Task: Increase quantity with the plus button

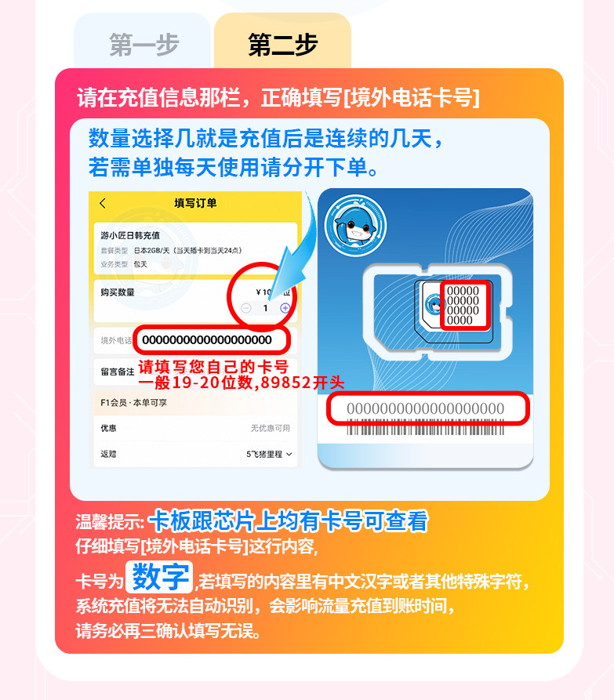Action: (285, 308)
